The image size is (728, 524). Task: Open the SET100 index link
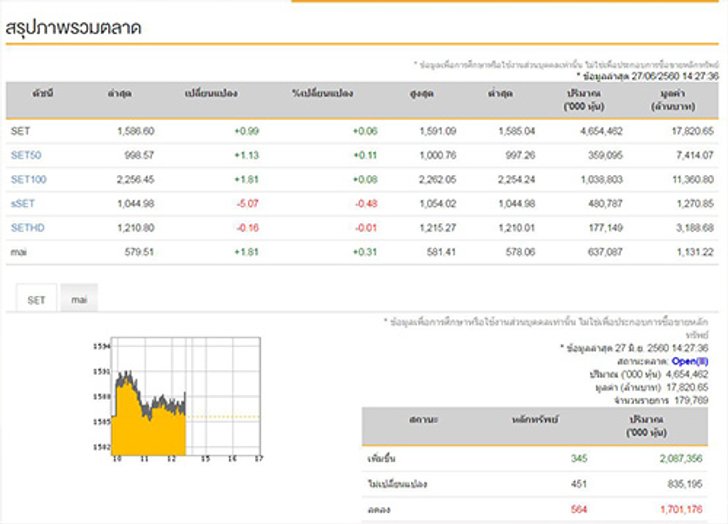(x=29, y=179)
